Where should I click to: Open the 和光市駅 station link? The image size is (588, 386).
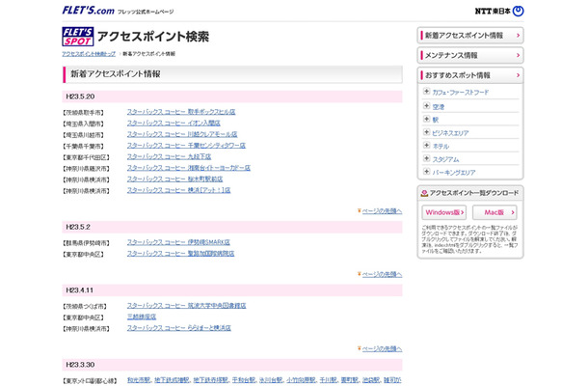pyautogui.click(x=139, y=380)
